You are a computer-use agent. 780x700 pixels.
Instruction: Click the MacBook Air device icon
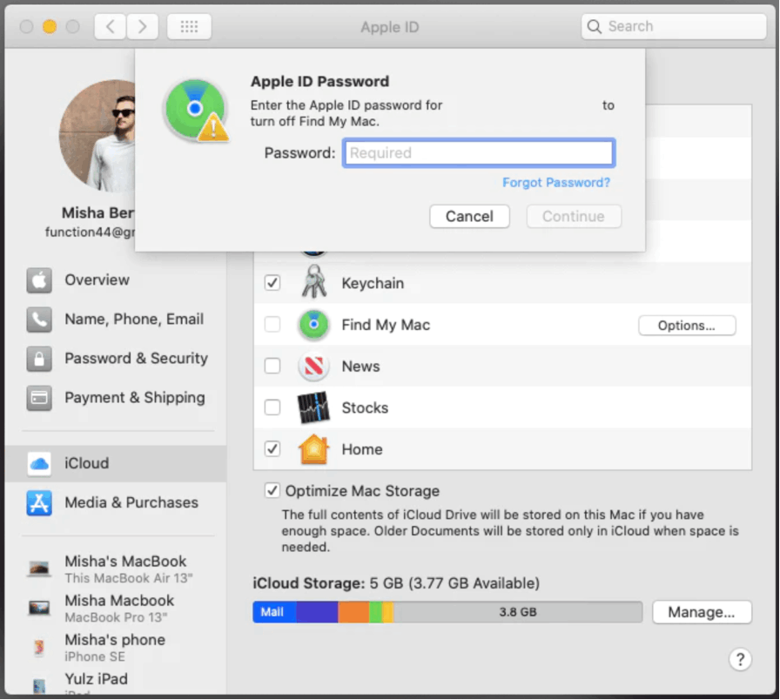pyautogui.click(x=39, y=569)
